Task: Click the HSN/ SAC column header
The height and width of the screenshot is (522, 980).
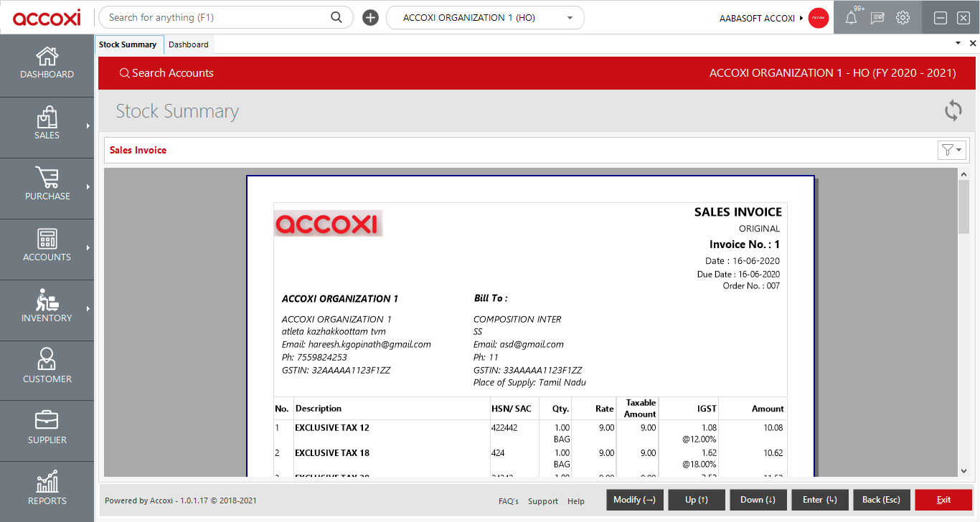Action: click(511, 409)
